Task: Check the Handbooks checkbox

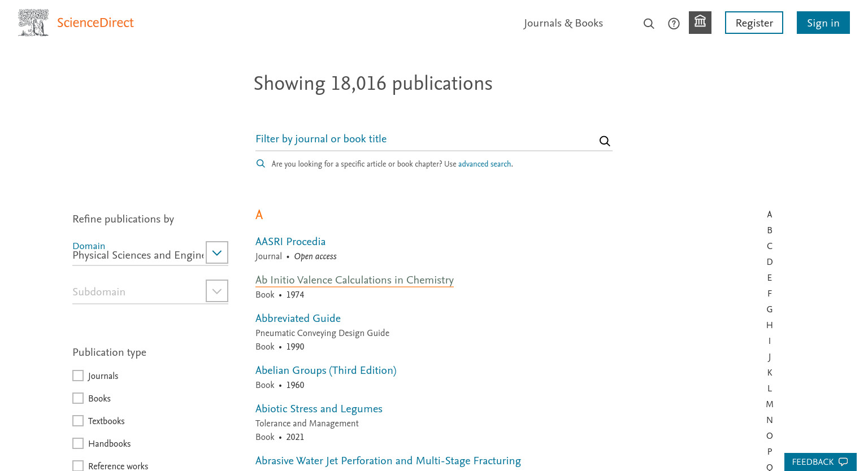Action: coord(78,443)
